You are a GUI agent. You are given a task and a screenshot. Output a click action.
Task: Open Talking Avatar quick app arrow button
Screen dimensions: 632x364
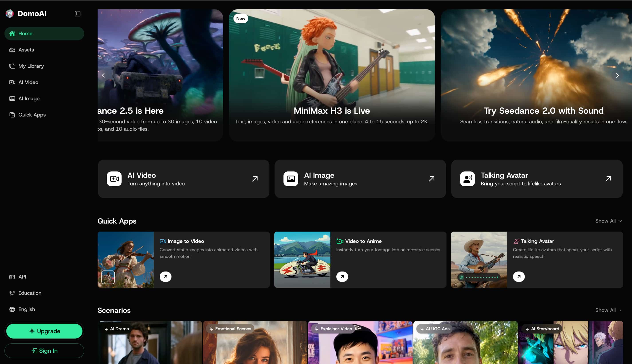(519, 277)
